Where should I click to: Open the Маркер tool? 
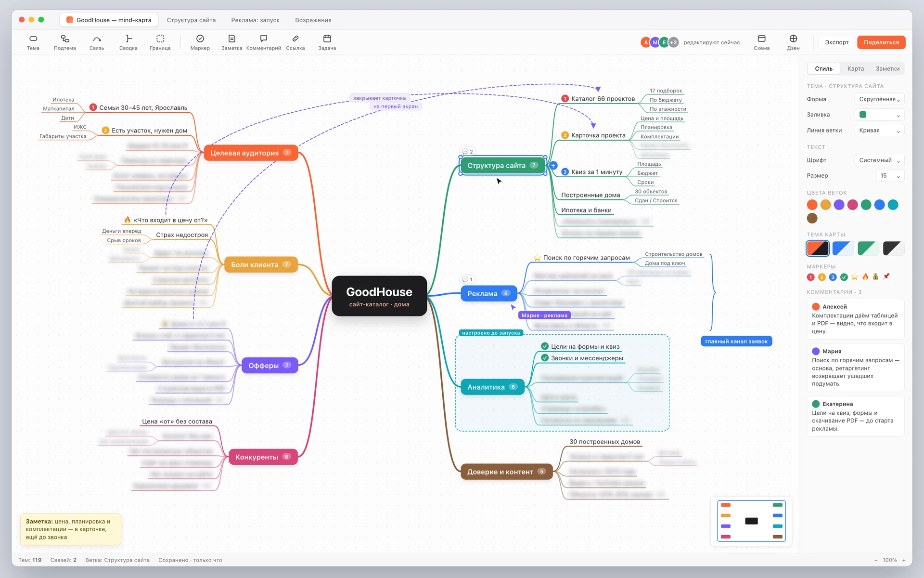[200, 42]
